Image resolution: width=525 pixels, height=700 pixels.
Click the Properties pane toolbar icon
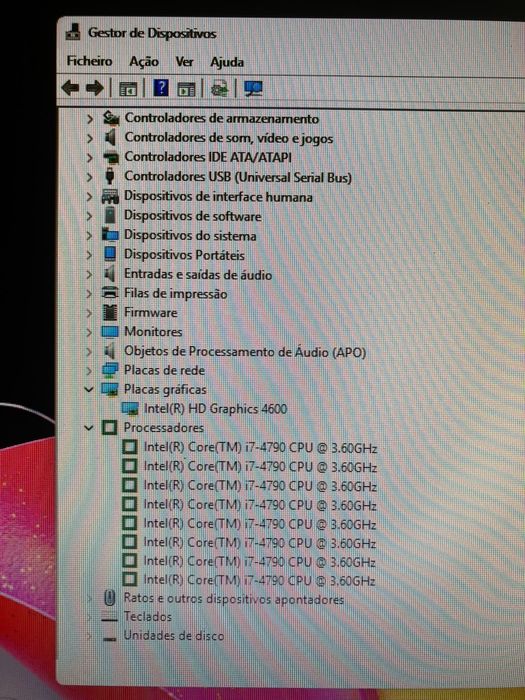pos(186,89)
